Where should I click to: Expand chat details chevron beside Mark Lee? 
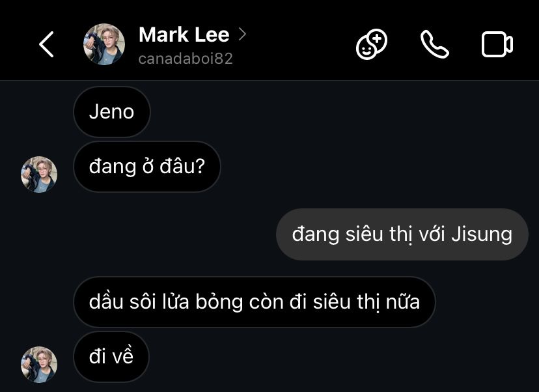(242, 35)
